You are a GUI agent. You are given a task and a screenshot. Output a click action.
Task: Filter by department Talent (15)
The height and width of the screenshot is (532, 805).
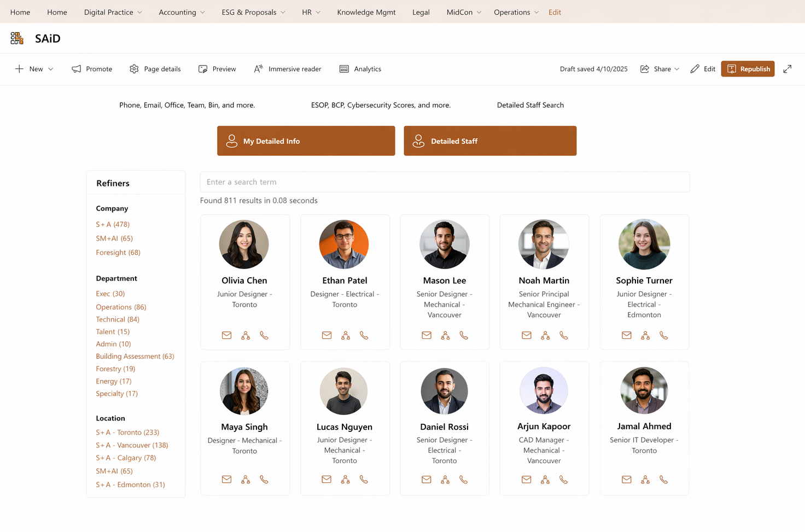(113, 332)
